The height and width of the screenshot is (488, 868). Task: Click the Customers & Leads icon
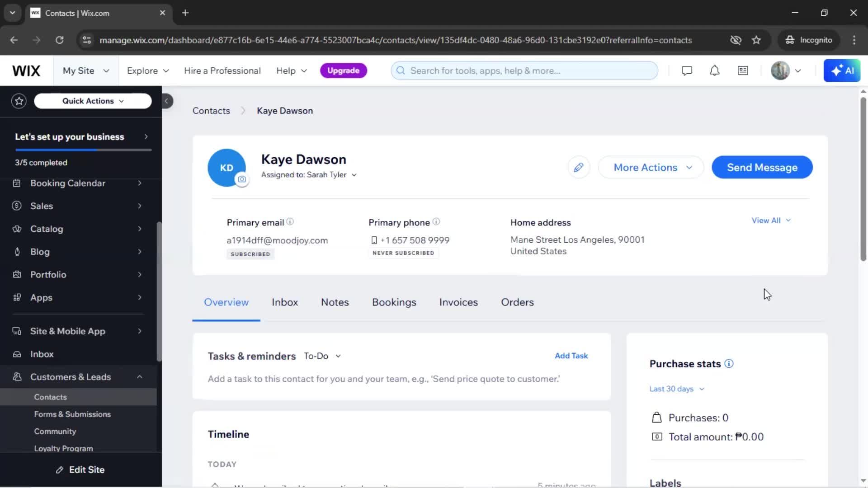click(x=17, y=377)
